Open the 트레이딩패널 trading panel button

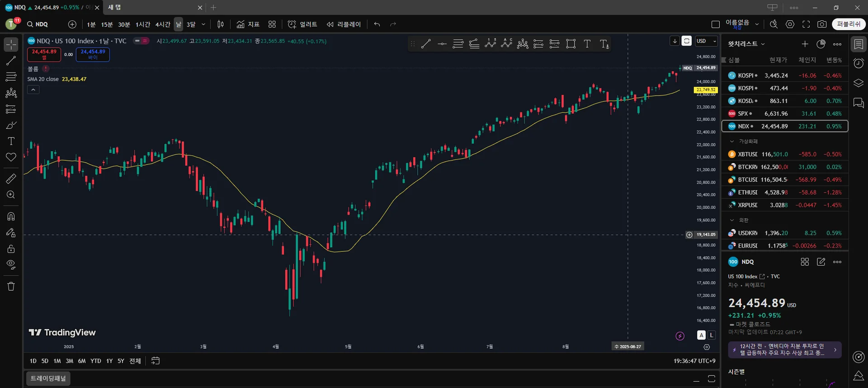(48, 379)
